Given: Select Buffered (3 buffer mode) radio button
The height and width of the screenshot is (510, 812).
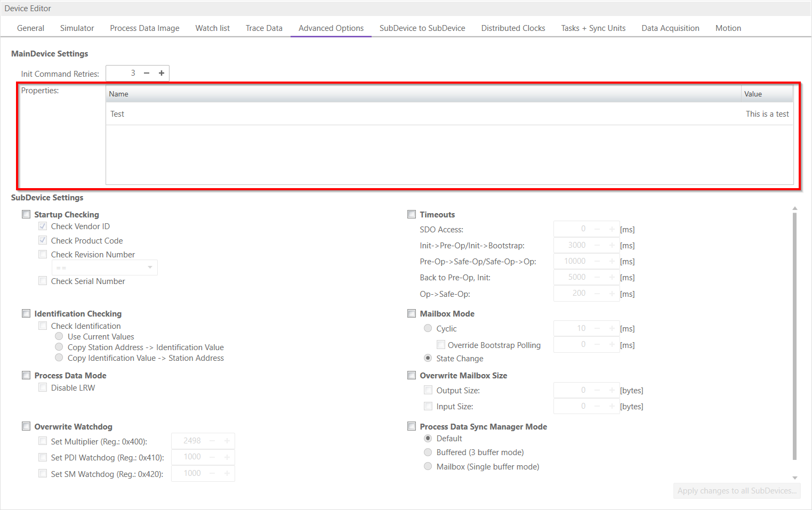Looking at the screenshot, I should click(x=428, y=452).
